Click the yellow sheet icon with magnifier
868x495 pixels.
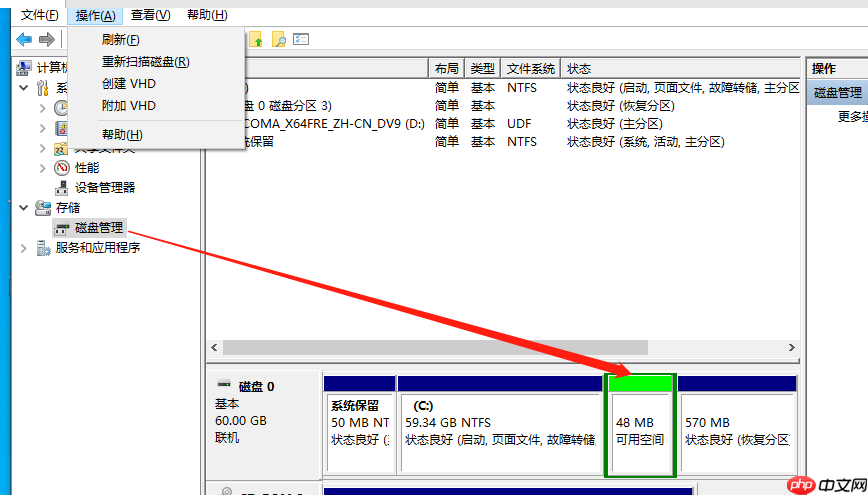(278, 39)
